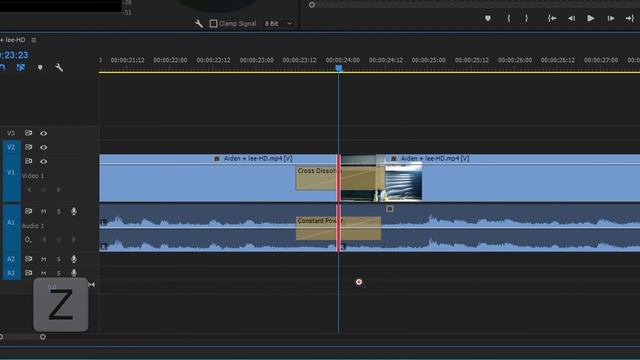Go to previous keyframe on Video 1

(x=29, y=190)
